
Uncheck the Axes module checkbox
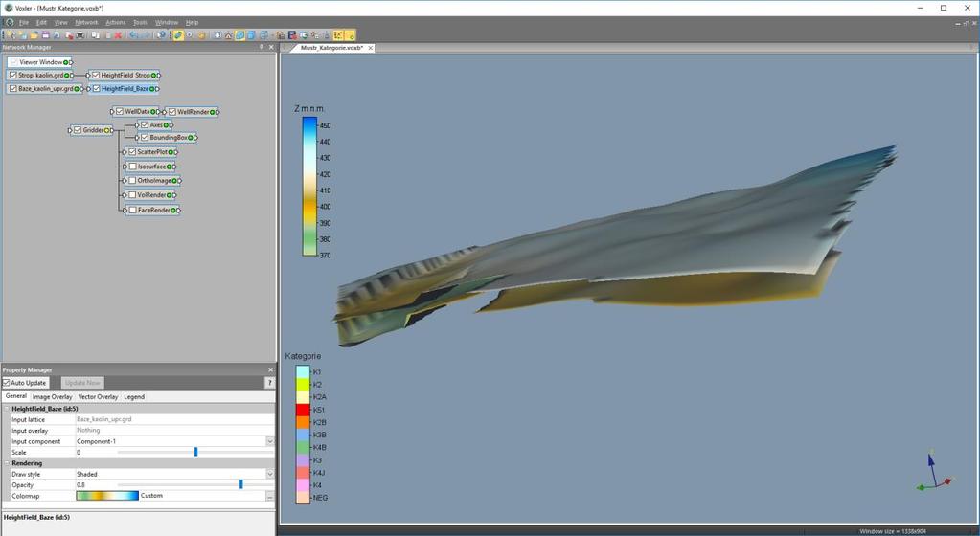pyautogui.click(x=145, y=124)
